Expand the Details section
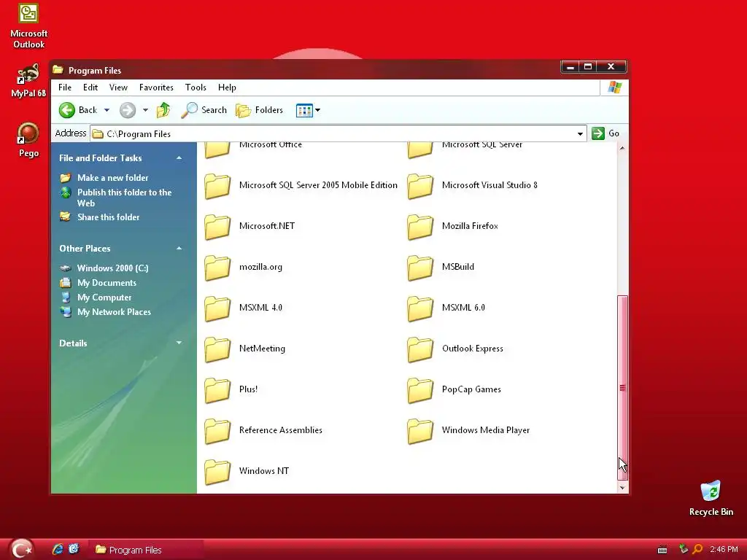747x560 pixels. [179, 343]
